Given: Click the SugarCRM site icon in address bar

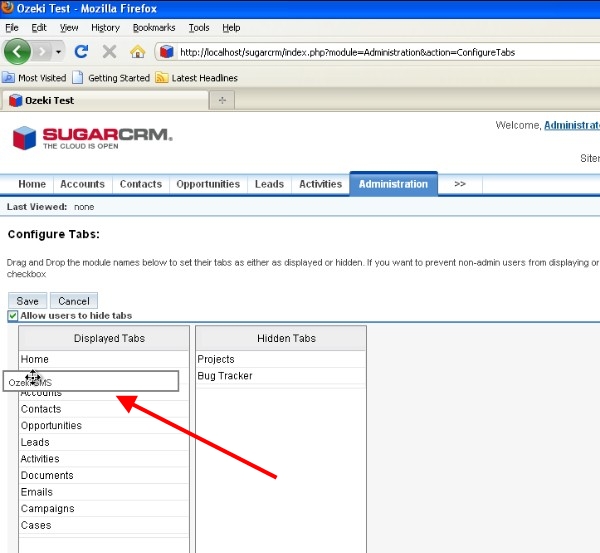Looking at the screenshot, I should tap(166, 52).
